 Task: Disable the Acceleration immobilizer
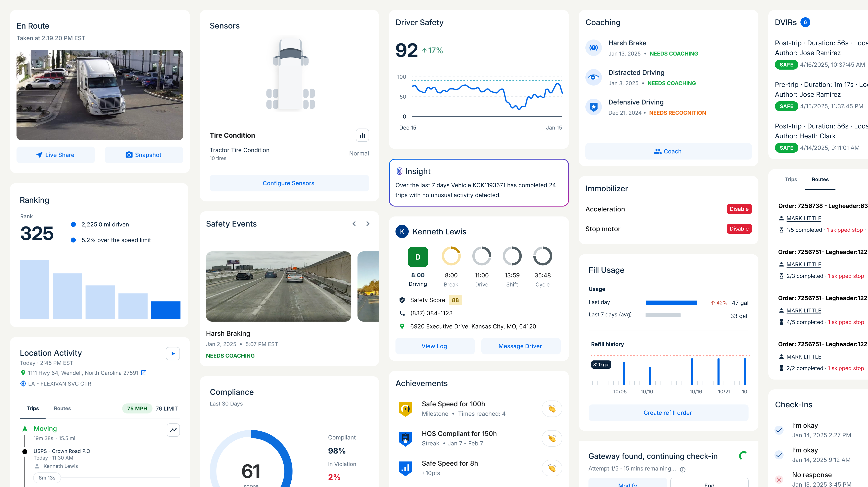point(739,209)
